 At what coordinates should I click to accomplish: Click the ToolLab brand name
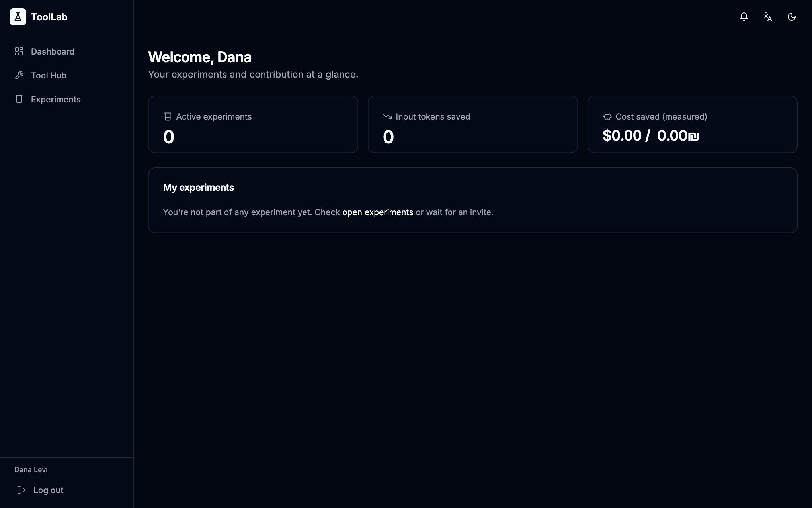pyautogui.click(x=49, y=17)
